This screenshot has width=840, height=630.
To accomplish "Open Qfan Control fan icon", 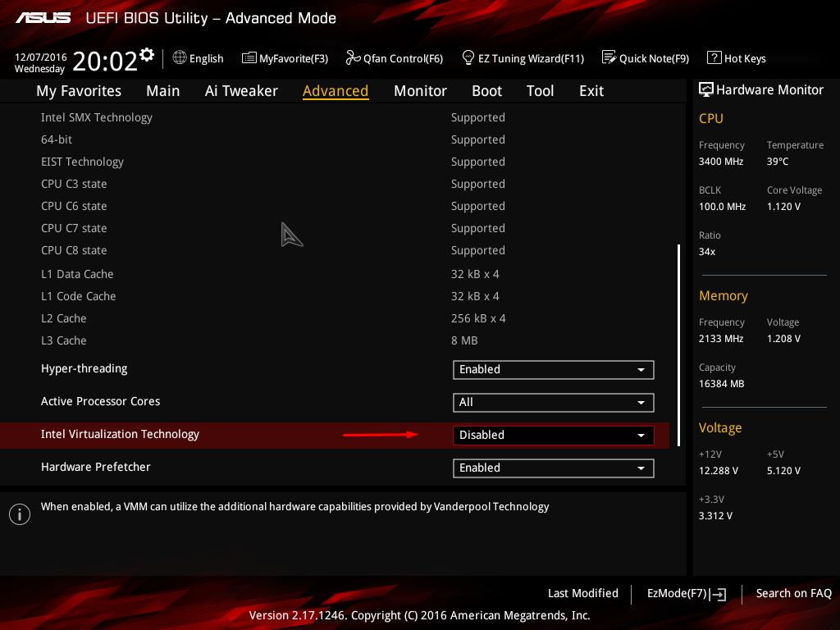I will click(353, 57).
